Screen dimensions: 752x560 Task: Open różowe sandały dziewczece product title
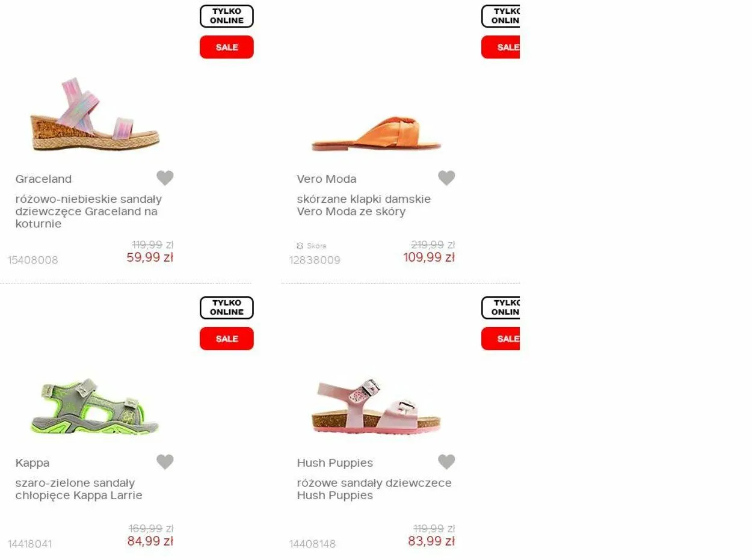pos(374,489)
